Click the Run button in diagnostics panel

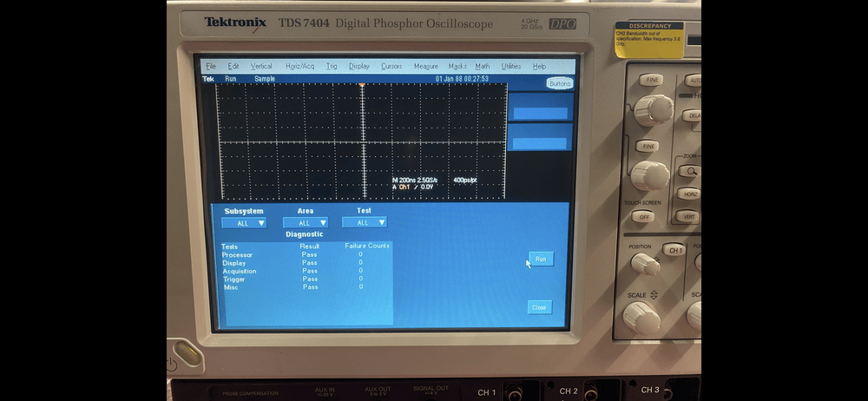click(x=541, y=260)
